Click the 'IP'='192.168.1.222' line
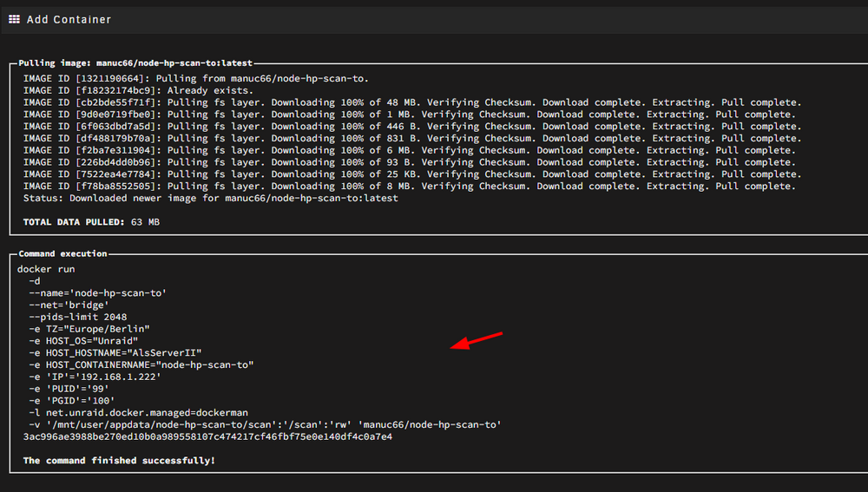Viewport: 868px width, 492px height. [x=95, y=377]
